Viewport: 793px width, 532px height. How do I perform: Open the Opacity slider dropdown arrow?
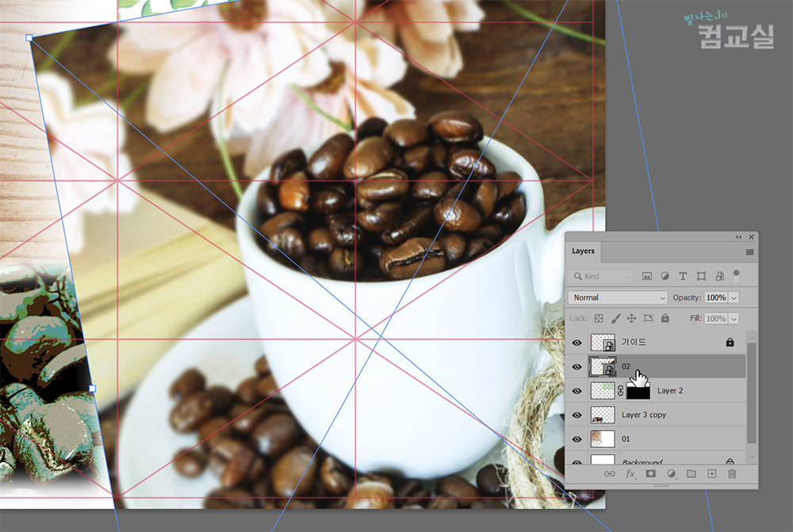pyautogui.click(x=734, y=297)
